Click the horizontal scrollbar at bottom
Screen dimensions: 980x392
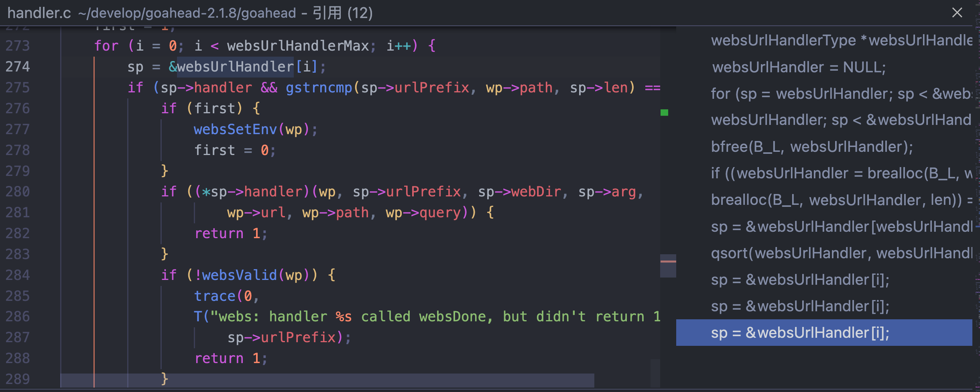click(x=327, y=380)
